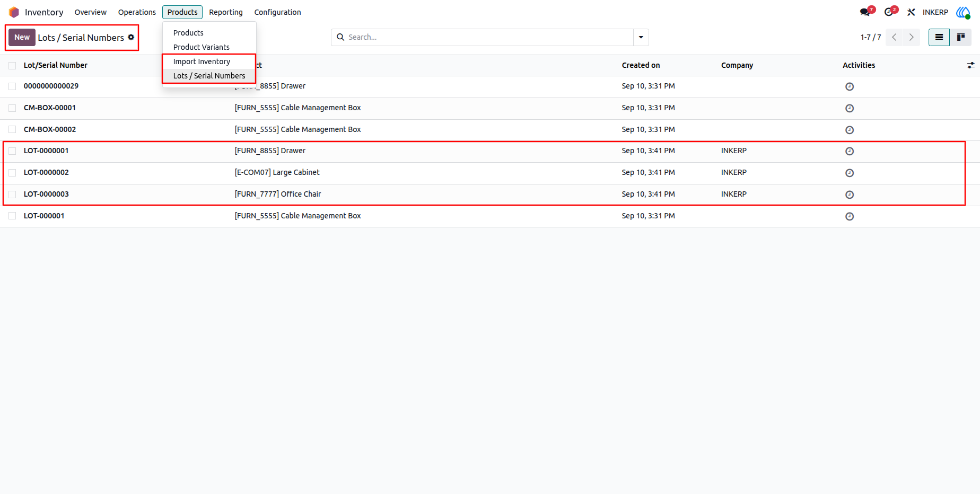This screenshot has height=494, width=980.
Task: Select the LOT-0000001 row checkbox
Action: (x=12, y=151)
